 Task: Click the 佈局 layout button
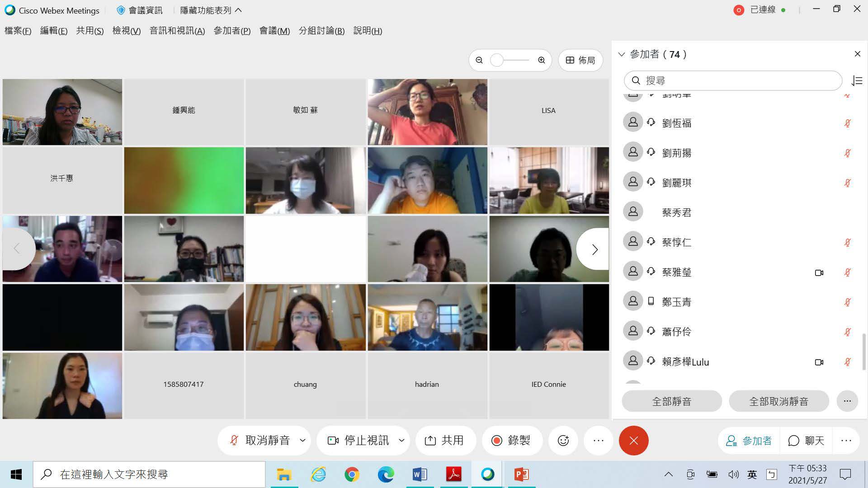(580, 60)
